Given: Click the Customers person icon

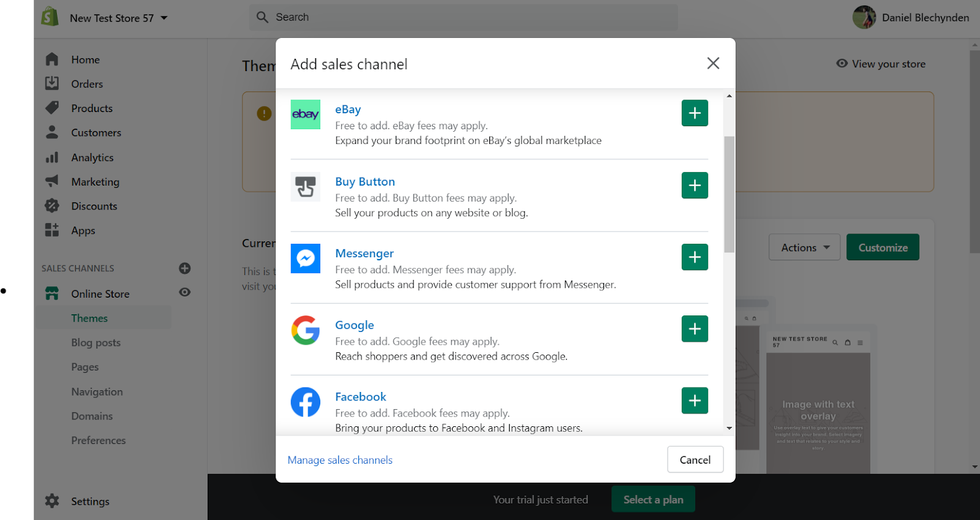Looking at the screenshot, I should tap(52, 132).
